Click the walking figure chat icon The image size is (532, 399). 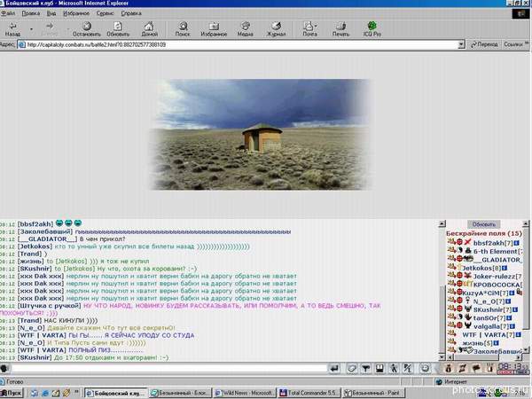point(394,369)
